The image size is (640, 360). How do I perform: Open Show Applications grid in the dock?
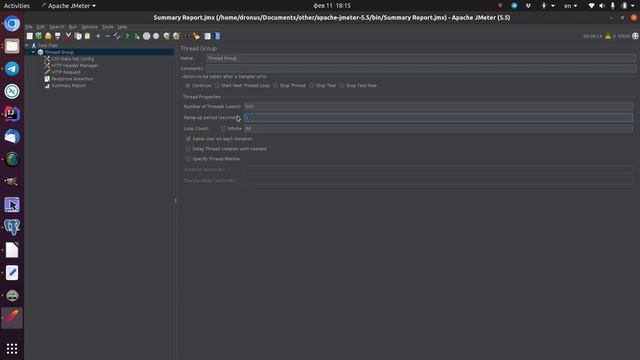coord(12,348)
